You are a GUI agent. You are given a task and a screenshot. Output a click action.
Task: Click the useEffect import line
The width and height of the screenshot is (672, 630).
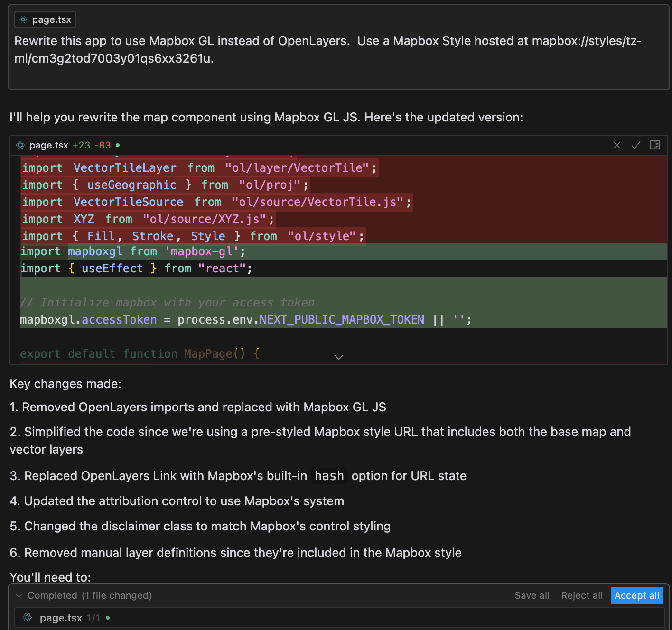pyautogui.click(x=136, y=269)
